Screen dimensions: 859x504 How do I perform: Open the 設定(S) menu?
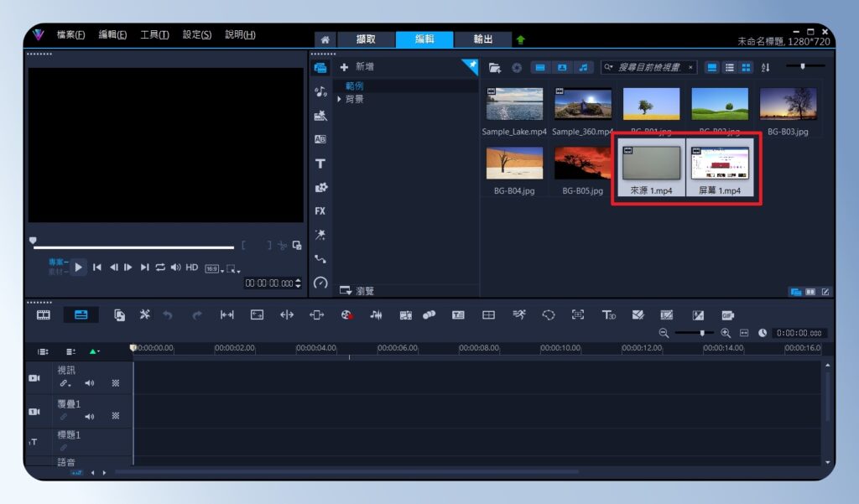(x=196, y=34)
